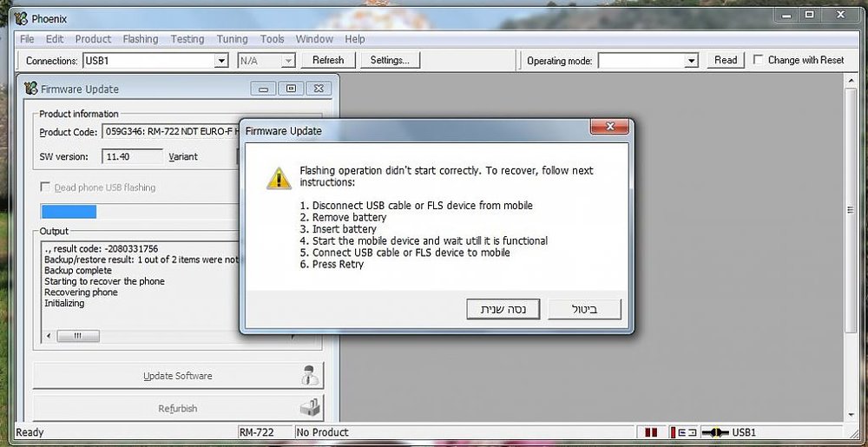The width and height of the screenshot is (868, 447).
Task: Open the N/A dropdown next to Connections
Action: pyautogui.click(x=287, y=61)
